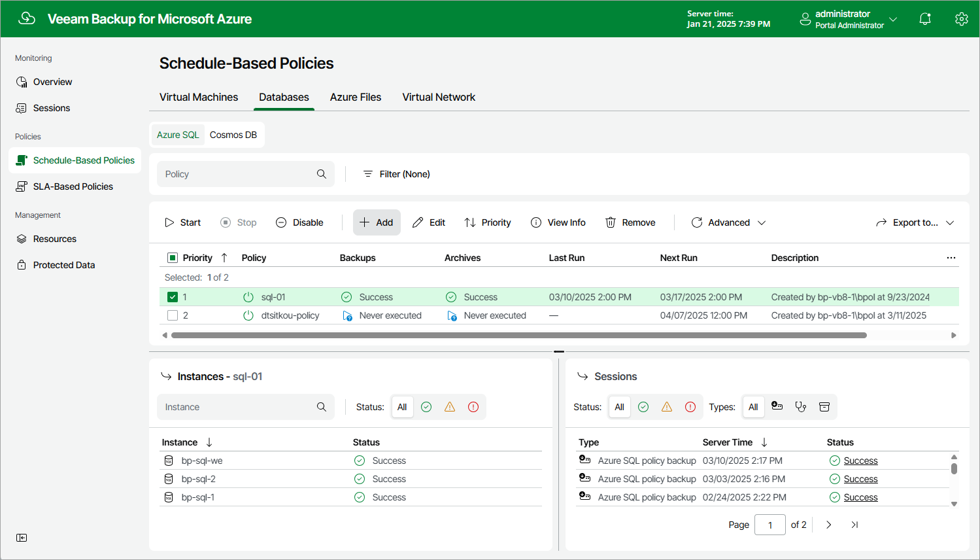980x560 pixels.
Task: Filter sessions by health check type icon
Action: (x=801, y=407)
